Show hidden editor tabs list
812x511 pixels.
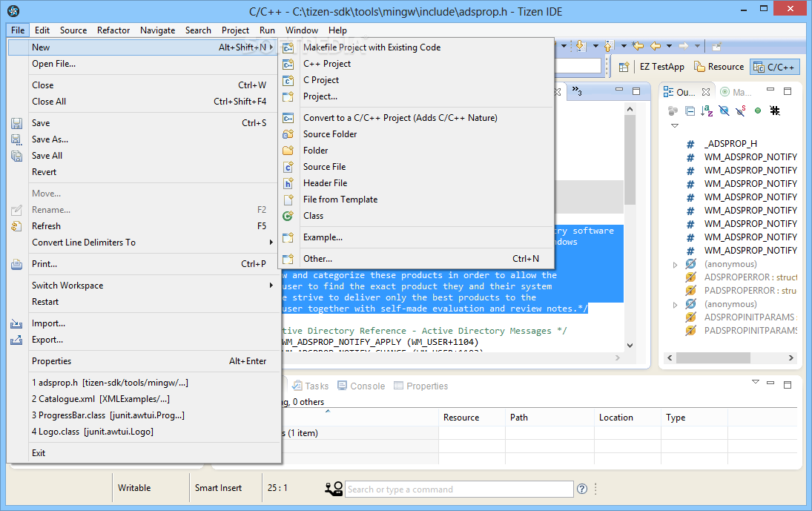coord(577,92)
